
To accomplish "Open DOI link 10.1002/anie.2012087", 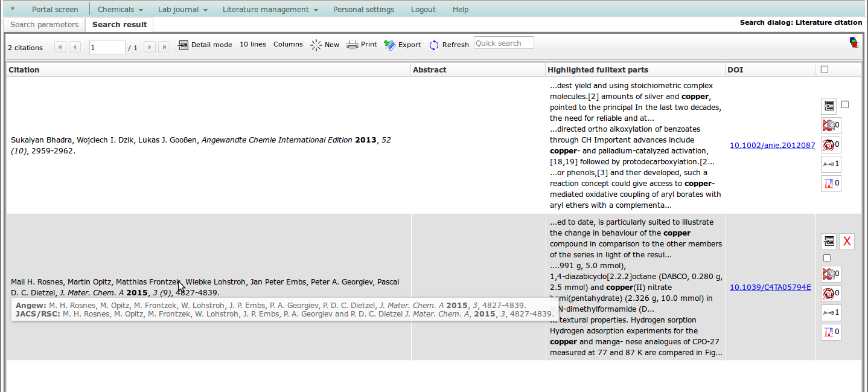I will pyautogui.click(x=772, y=146).
